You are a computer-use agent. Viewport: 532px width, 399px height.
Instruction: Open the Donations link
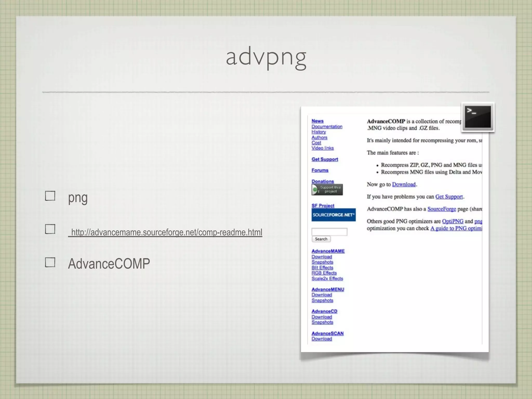point(323,181)
